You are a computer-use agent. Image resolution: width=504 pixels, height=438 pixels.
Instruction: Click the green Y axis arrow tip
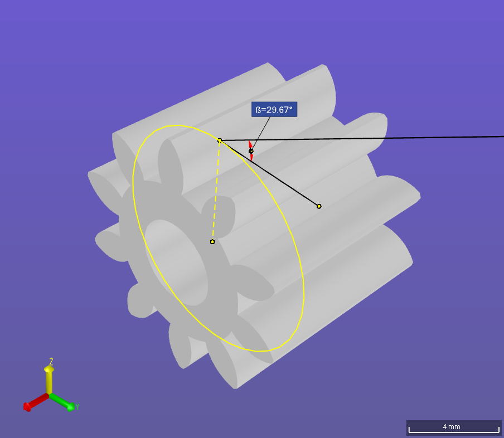click(x=70, y=407)
